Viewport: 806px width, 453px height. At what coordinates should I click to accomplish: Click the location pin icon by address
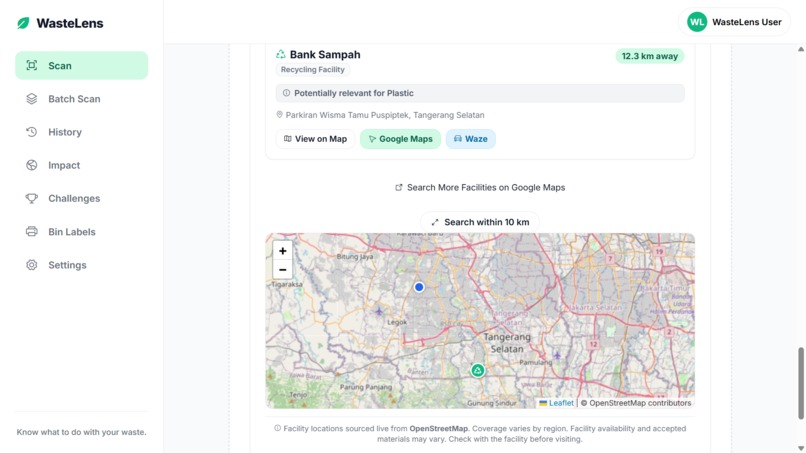point(280,115)
